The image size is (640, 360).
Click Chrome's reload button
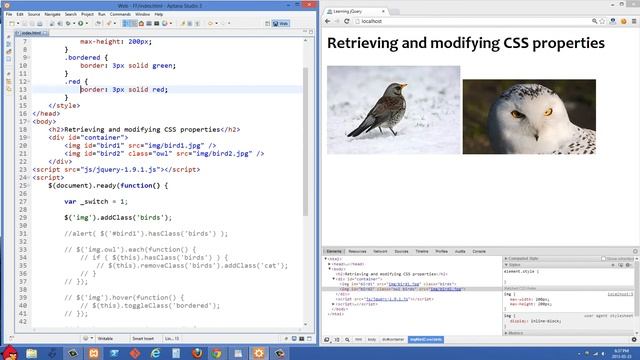click(x=347, y=21)
